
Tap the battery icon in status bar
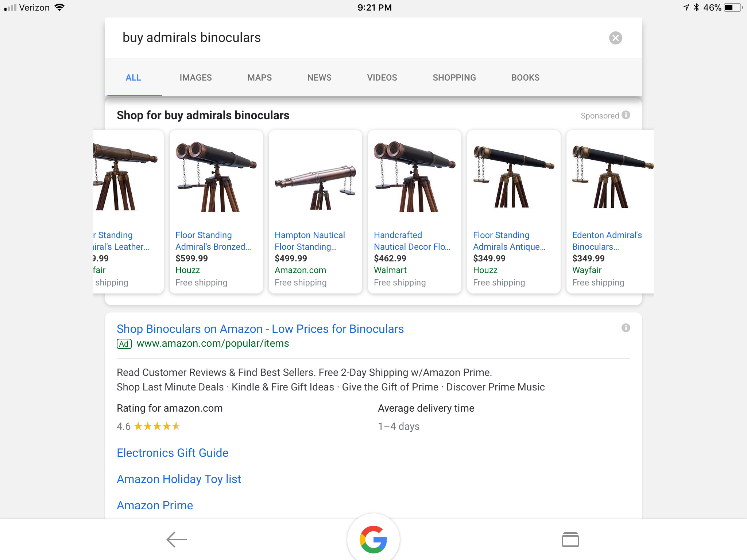pos(733,8)
